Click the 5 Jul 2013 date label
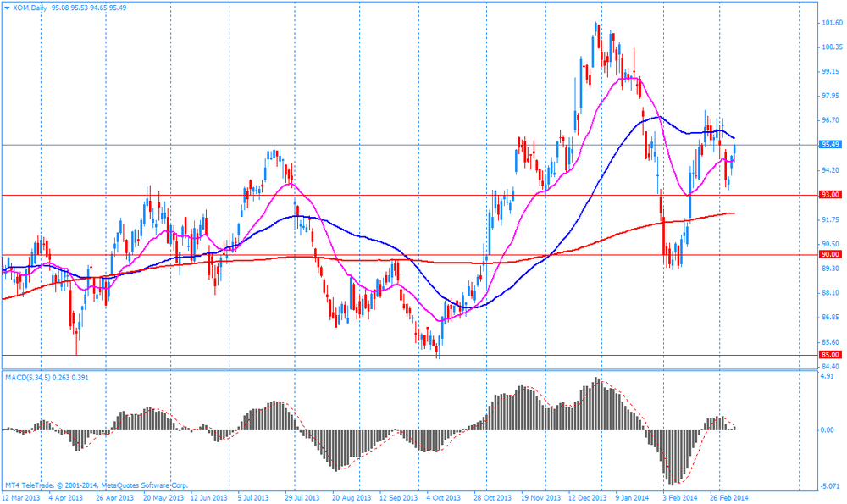Image resolution: width=847 pixels, height=504 pixels. point(255,497)
